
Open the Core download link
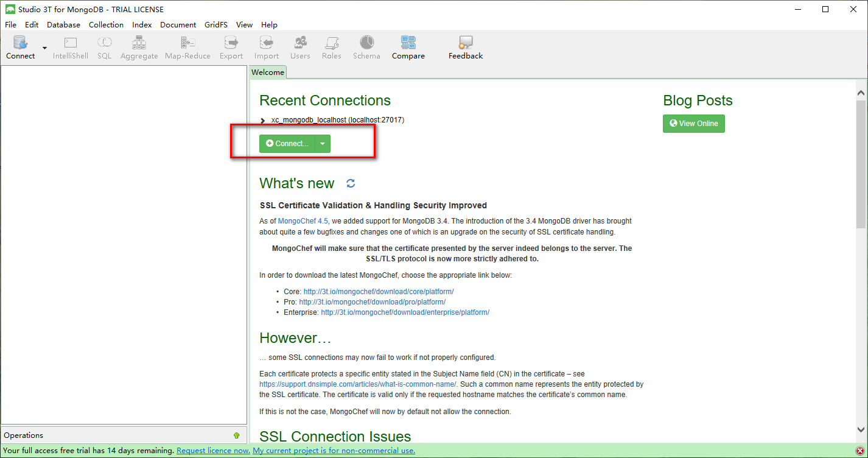[x=379, y=292]
